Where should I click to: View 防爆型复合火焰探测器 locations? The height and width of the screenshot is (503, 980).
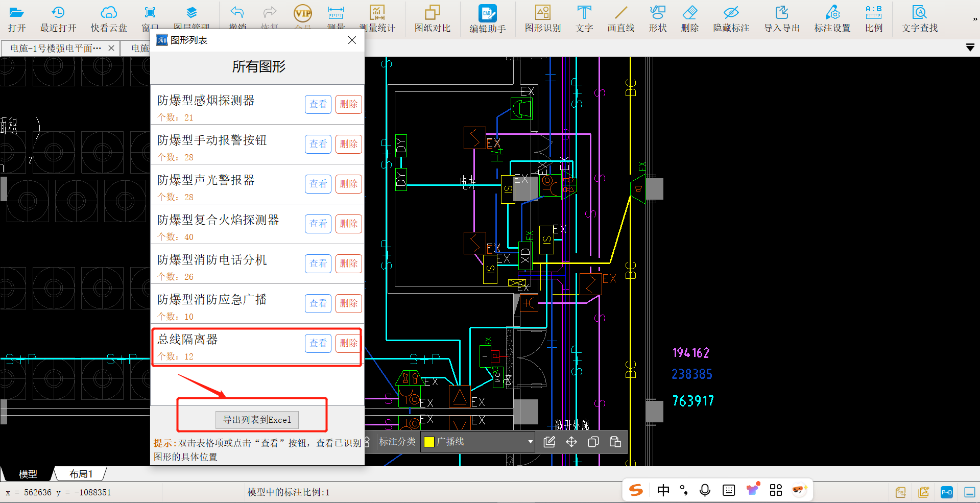(318, 224)
